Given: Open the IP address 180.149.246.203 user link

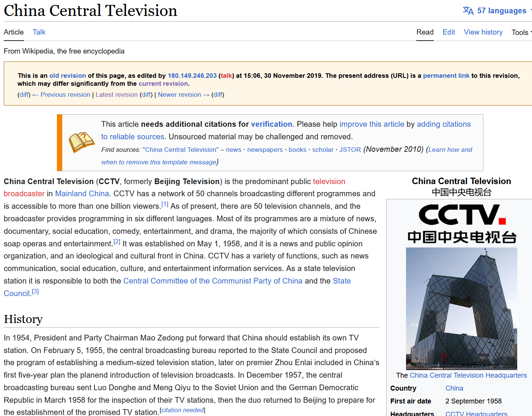Looking at the screenshot, I should [x=192, y=76].
